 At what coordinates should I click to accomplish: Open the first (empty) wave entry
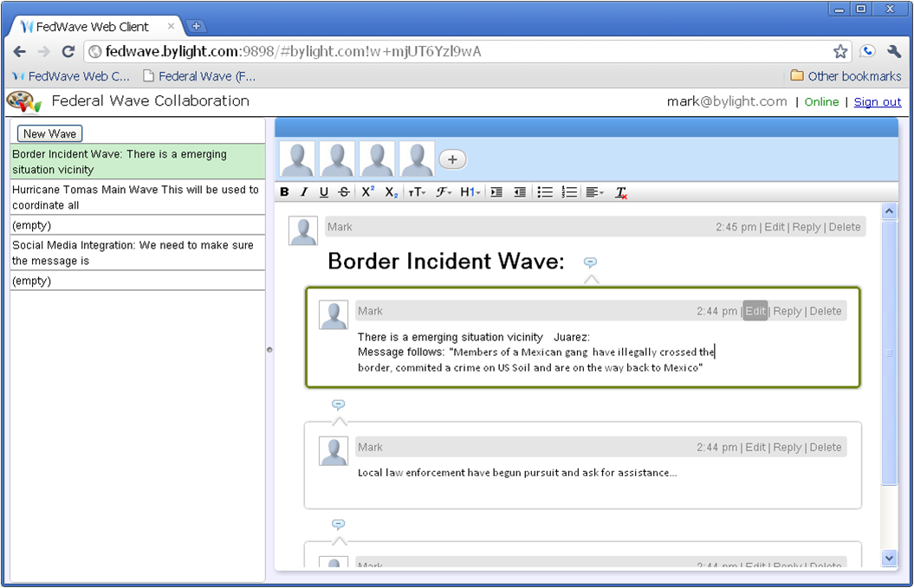(138, 225)
